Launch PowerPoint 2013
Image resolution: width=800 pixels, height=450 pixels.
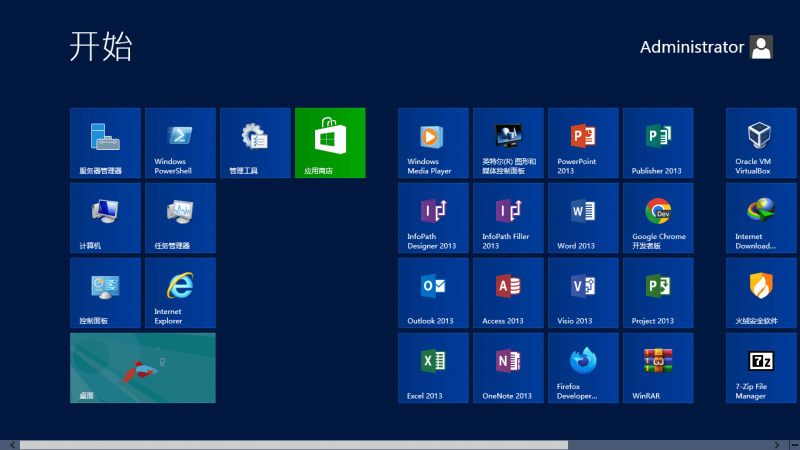click(x=583, y=143)
